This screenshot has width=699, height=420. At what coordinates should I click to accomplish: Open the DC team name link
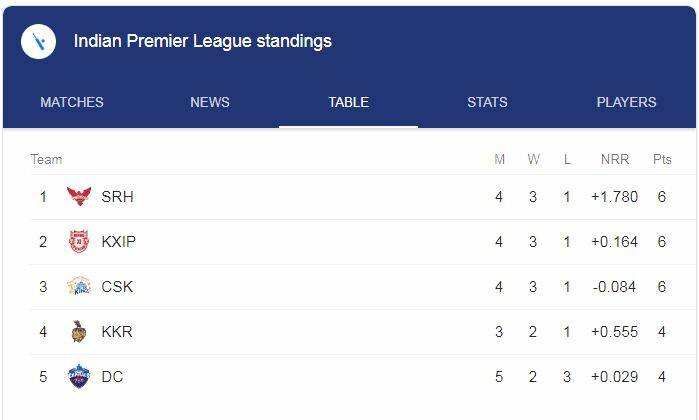[x=112, y=377]
